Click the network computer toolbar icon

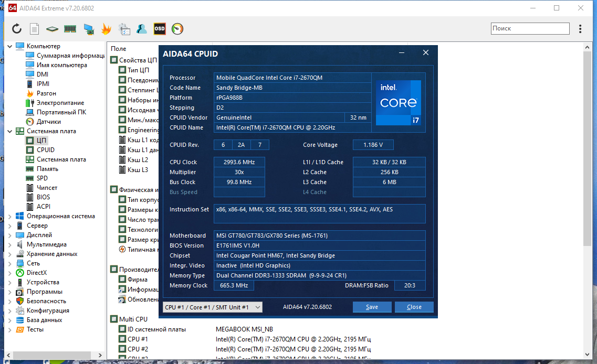89,29
